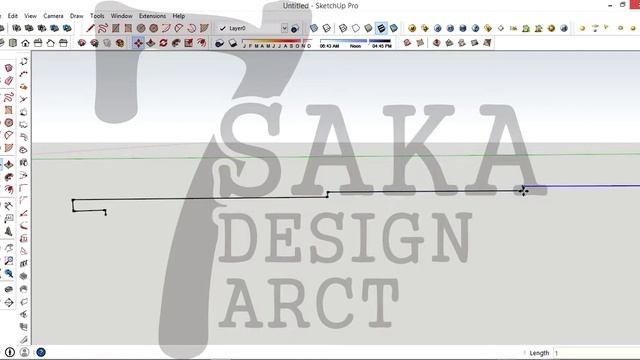Activate the Move tool in top toolbar

(138, 43)
